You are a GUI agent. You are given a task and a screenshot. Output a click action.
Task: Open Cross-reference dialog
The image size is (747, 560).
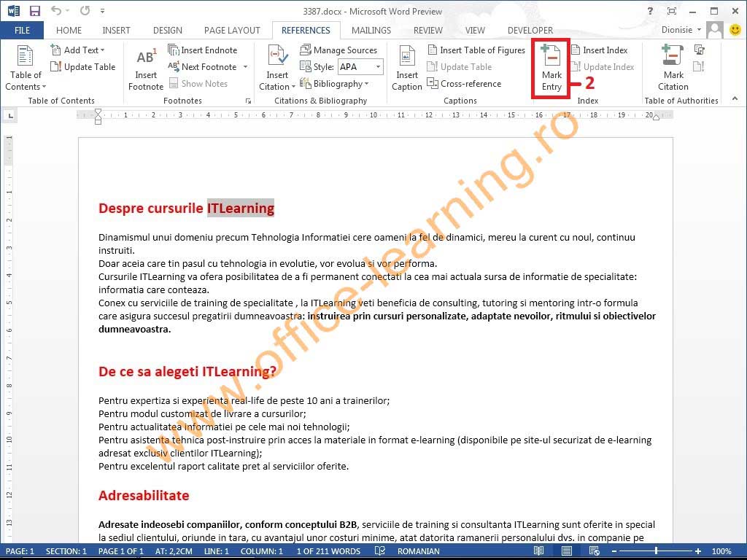[x=464, y=83]
